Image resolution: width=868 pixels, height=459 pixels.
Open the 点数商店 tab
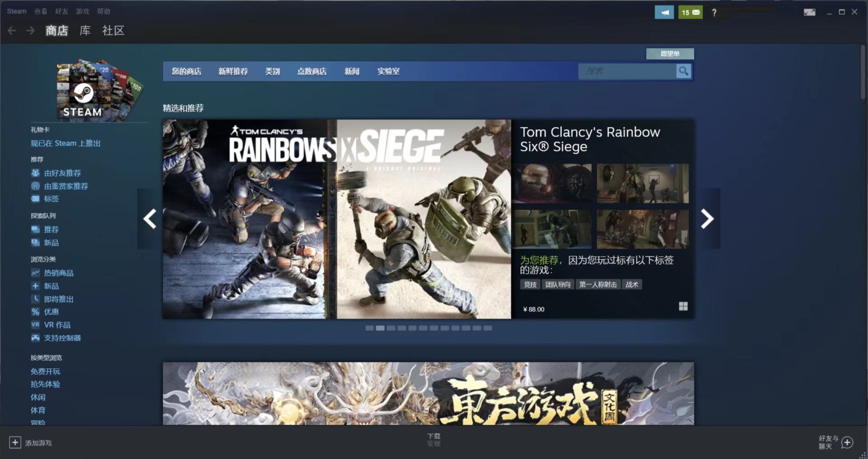tap(312, 71)
